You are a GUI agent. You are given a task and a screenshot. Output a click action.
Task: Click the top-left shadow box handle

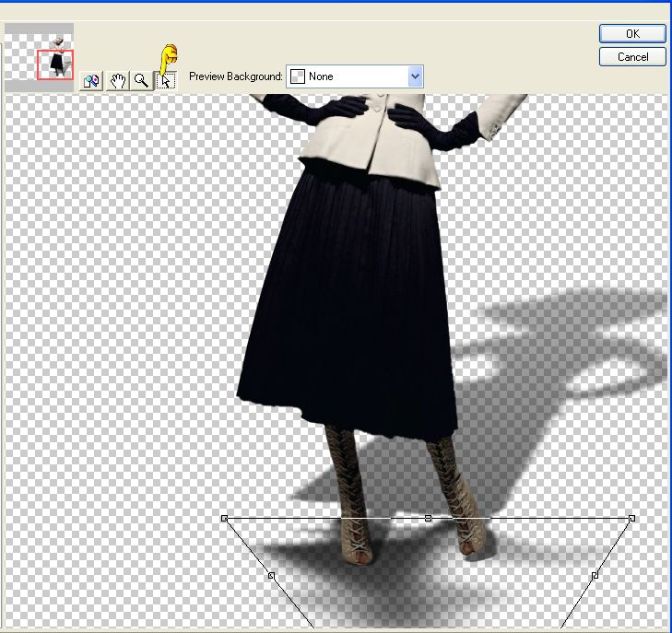tap(224, 519)
